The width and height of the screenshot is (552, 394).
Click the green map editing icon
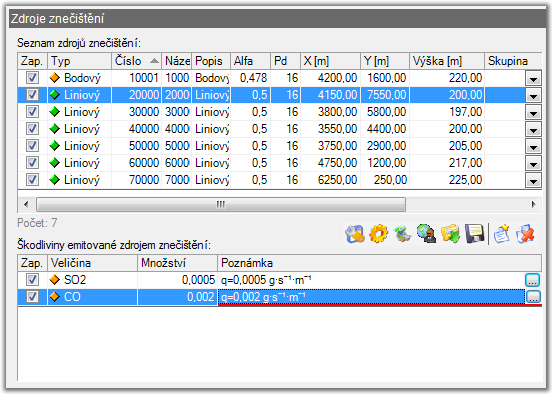[402, 234]
